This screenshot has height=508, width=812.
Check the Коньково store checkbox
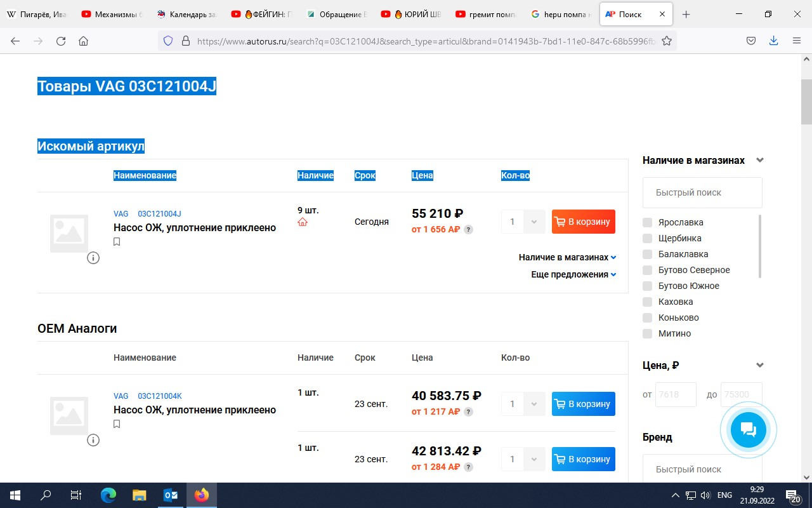647,317
